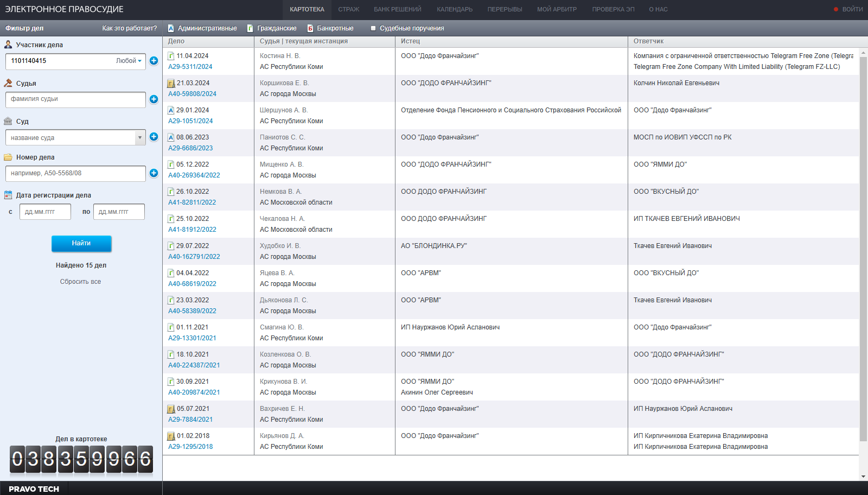The image size is (868, 495).
Task: Focus the фамилия судьи input field
Action: (x=75, y=99)
